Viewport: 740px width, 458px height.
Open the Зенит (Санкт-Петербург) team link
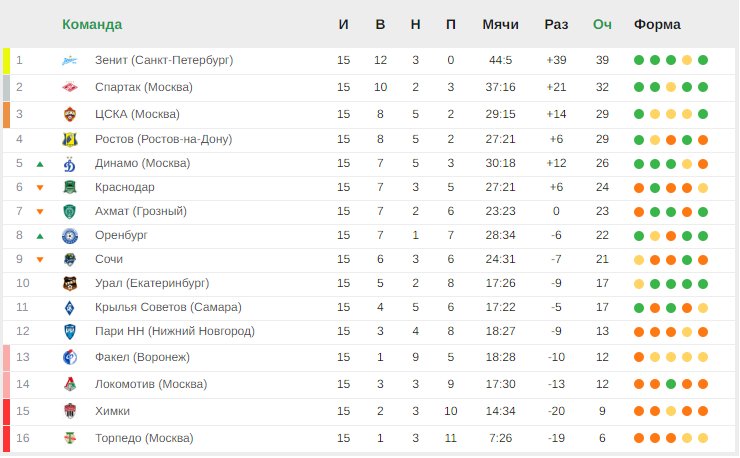click(x=164, y=60)
